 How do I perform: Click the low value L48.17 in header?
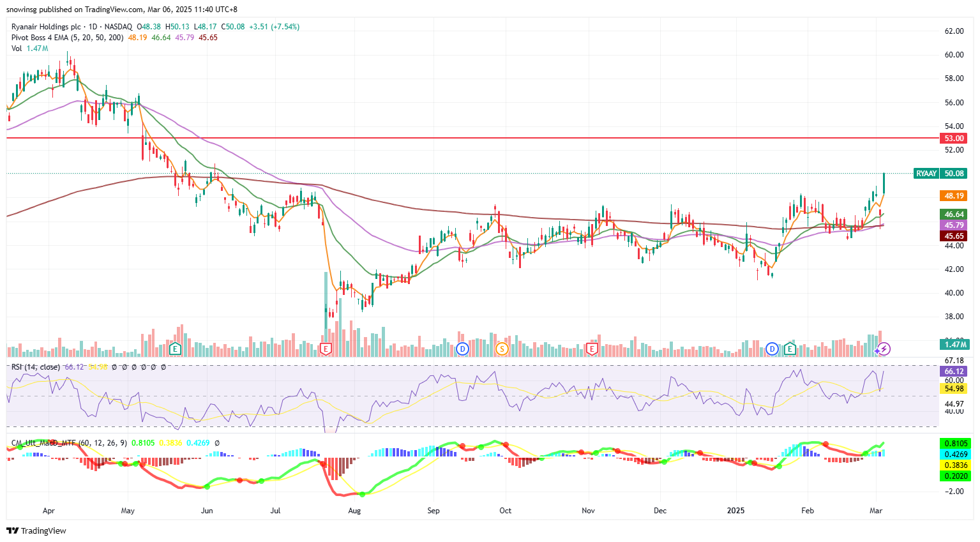click(206, 27)
